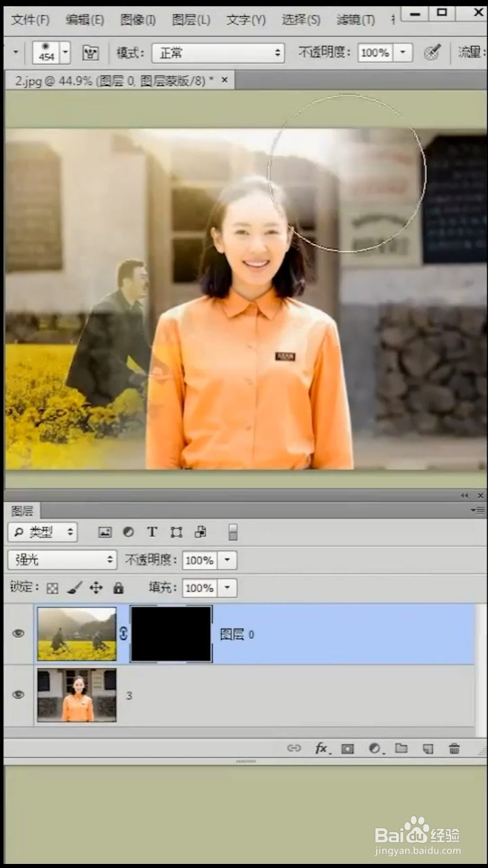The width and height of the screenshot is (488, 868).
Task: Create a new layer icon
Action: 428,749
